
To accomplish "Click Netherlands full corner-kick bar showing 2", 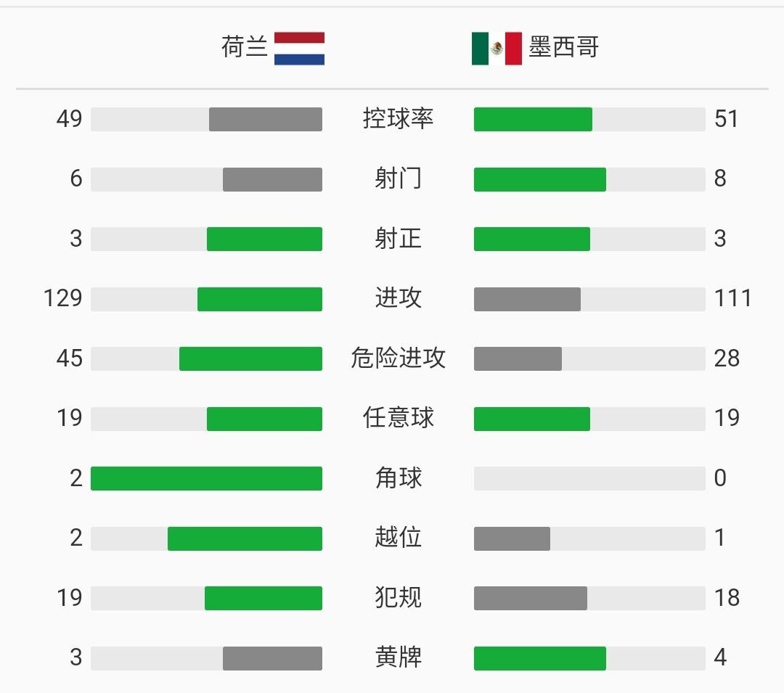I will [x=206, y=479].
